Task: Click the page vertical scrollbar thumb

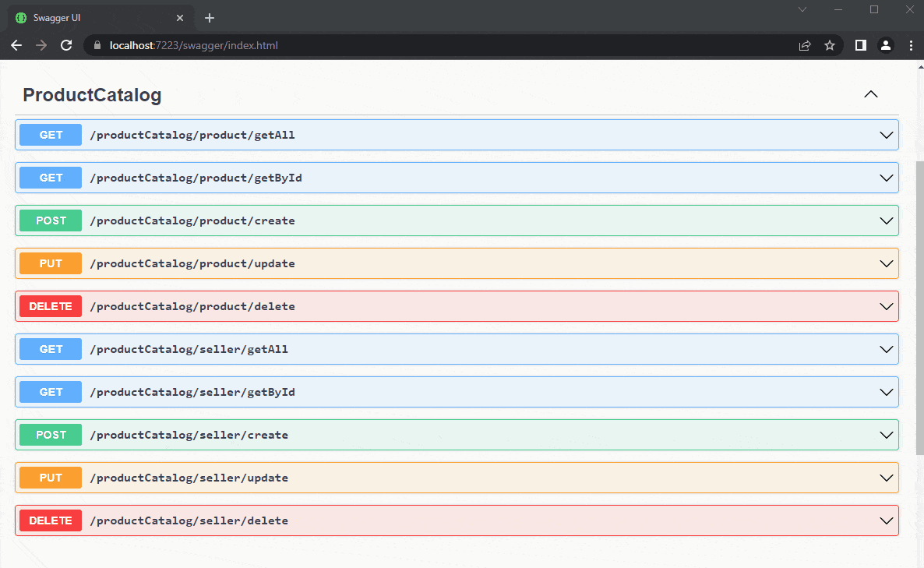Action: [x=920, y=308]
